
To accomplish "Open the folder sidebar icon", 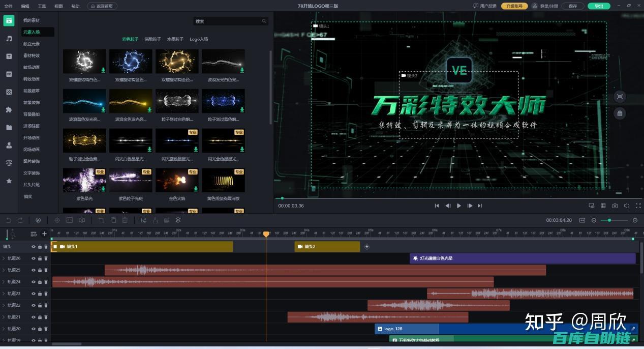I will tap(9, 128).
